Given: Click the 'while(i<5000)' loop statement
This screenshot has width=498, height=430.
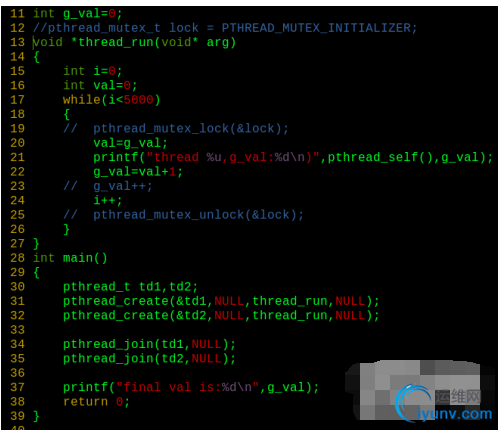Looking at the screenshot, I should pyautogui.click(x=112, y=100).
